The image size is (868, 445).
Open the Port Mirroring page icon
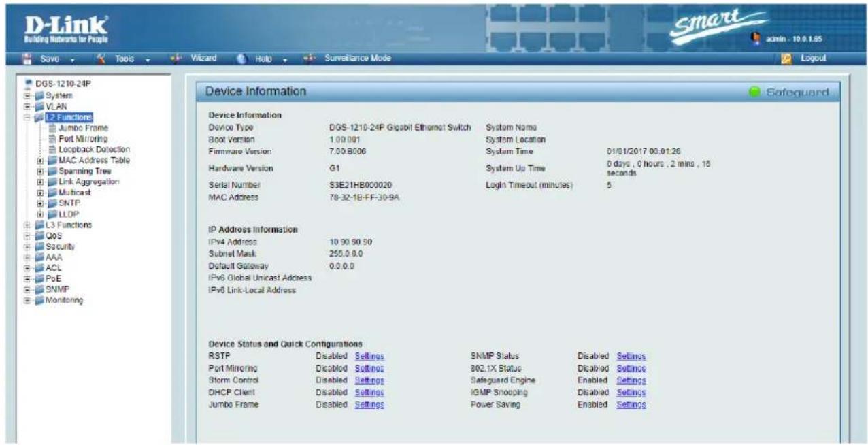pyautogui.click(x=53, y=138)
